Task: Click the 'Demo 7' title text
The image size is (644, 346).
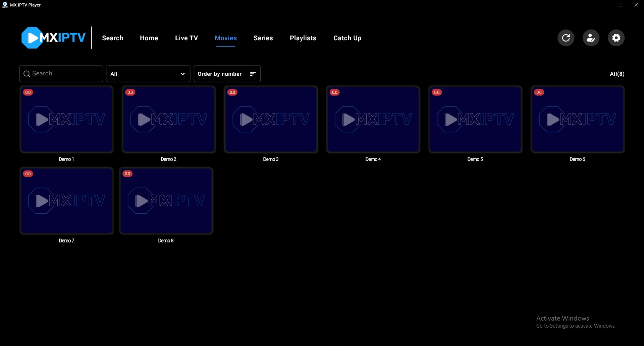Action: [66, 241]
